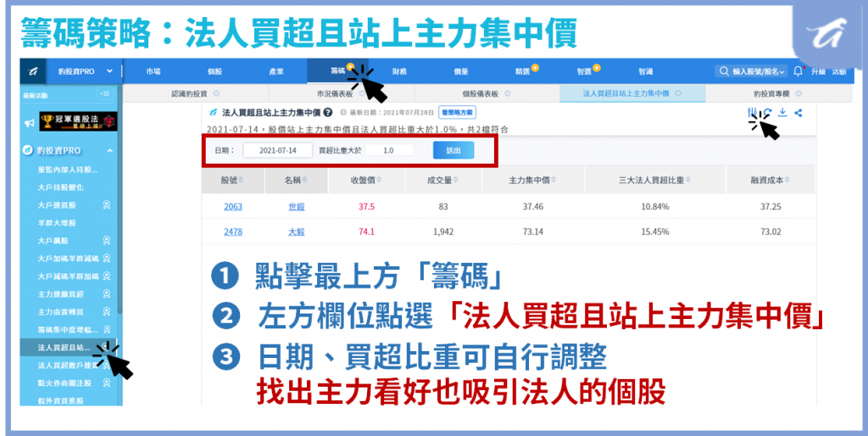The width and height of the screenshot is (868, 436).
Task: Click the 升級 link
Action: point(818,71)
